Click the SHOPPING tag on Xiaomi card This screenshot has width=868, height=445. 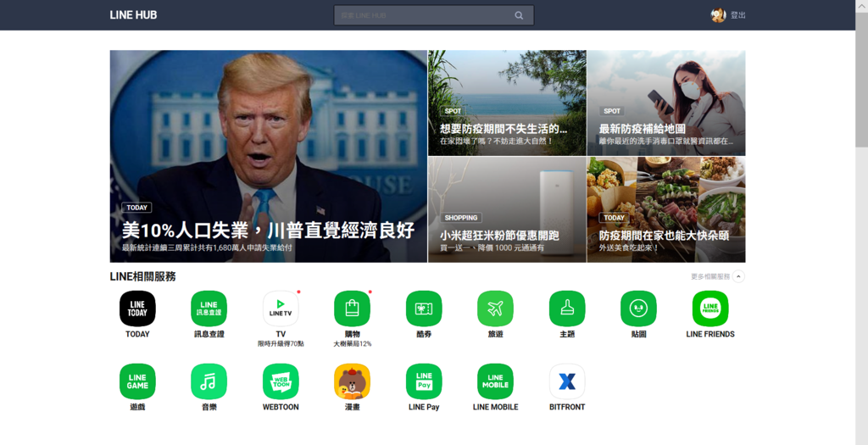460,218
